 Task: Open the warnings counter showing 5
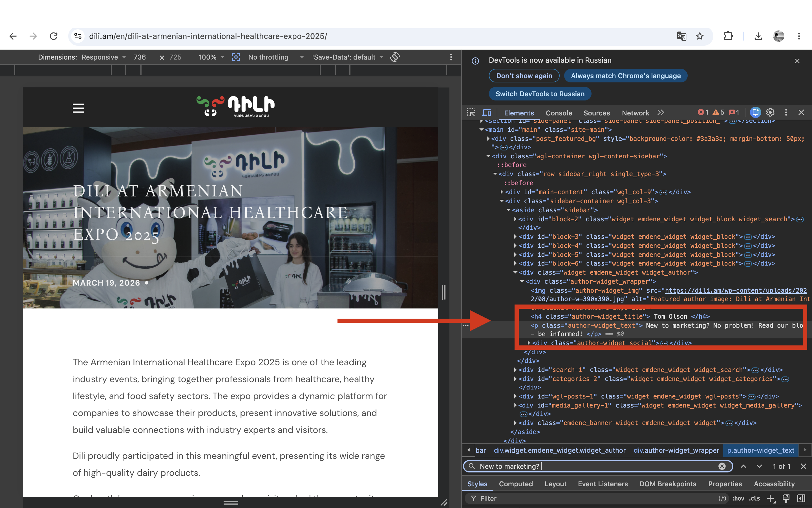(x=718, y=113)
